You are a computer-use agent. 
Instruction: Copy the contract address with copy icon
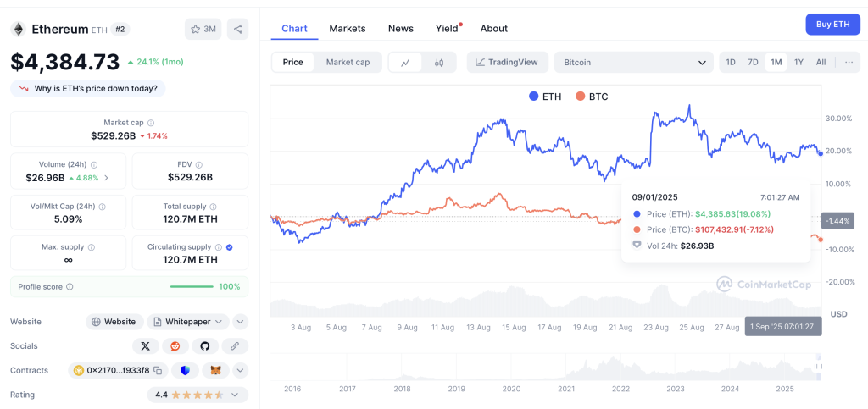coord(158,370)
